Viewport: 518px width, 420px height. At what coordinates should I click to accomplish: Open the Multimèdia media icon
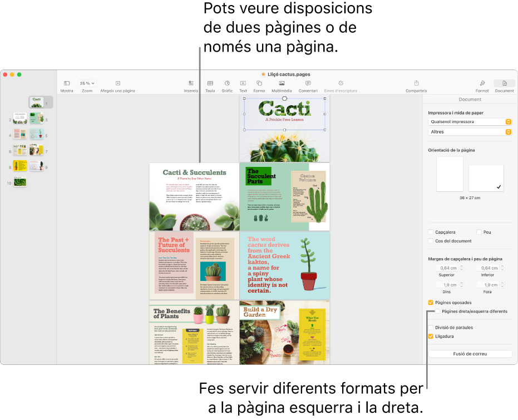282,83
